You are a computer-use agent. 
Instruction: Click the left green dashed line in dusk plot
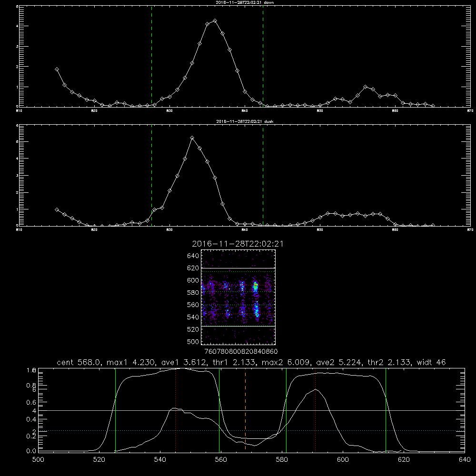151,175
